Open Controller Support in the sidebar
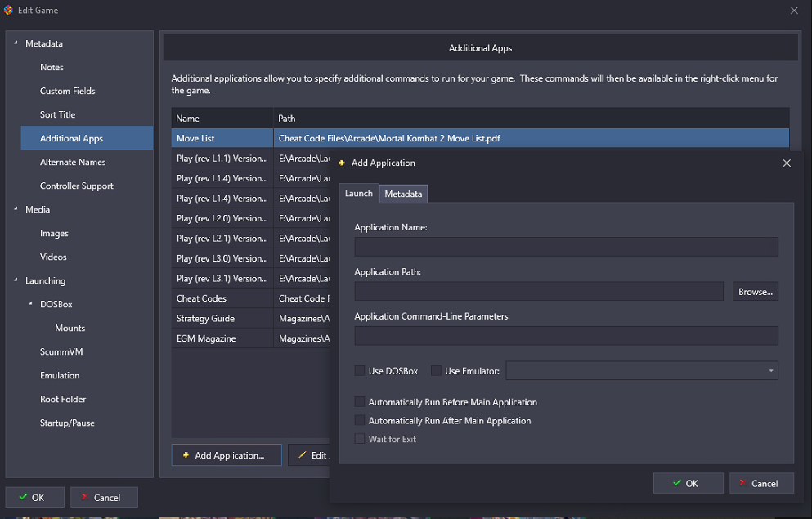812x519 pixels. (x=77, y=186)
